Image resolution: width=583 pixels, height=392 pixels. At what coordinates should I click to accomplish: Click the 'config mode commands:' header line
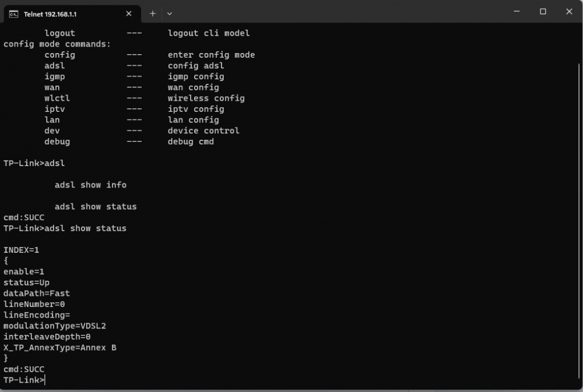click(57, 44)
